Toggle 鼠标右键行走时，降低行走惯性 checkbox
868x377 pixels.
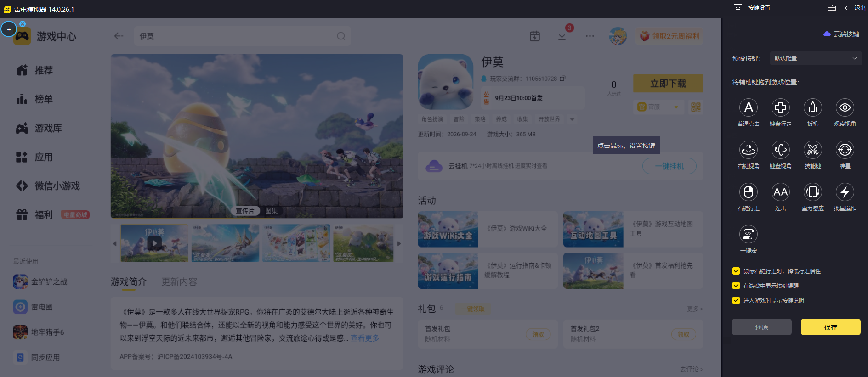[x=736, y=271]
